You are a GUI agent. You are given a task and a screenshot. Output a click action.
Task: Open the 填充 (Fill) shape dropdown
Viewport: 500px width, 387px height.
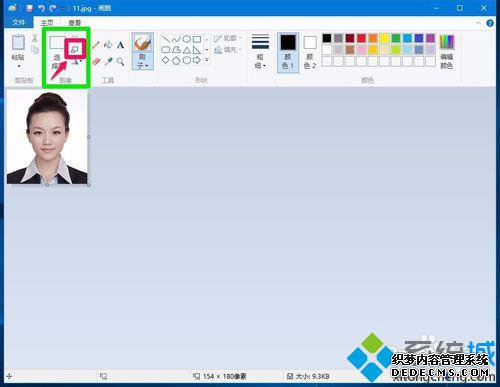pyautogui.click(x=227, y=50)
